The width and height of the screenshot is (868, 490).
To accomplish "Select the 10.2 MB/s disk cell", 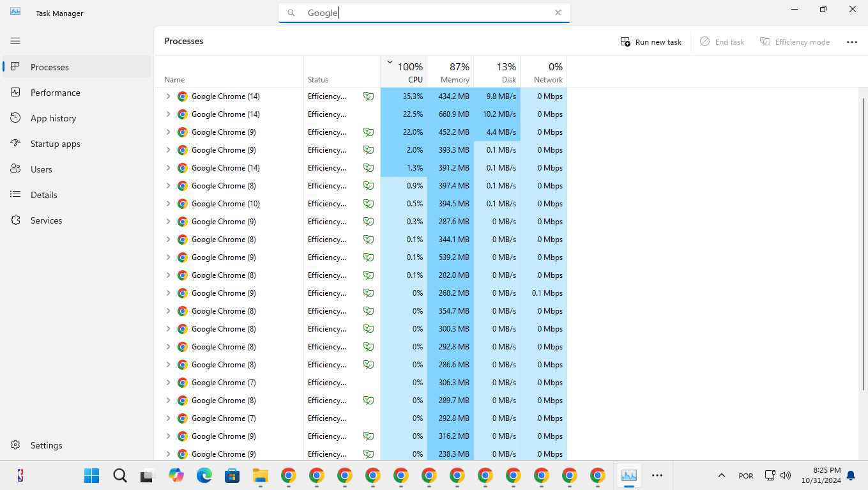I will click(497, 114).
